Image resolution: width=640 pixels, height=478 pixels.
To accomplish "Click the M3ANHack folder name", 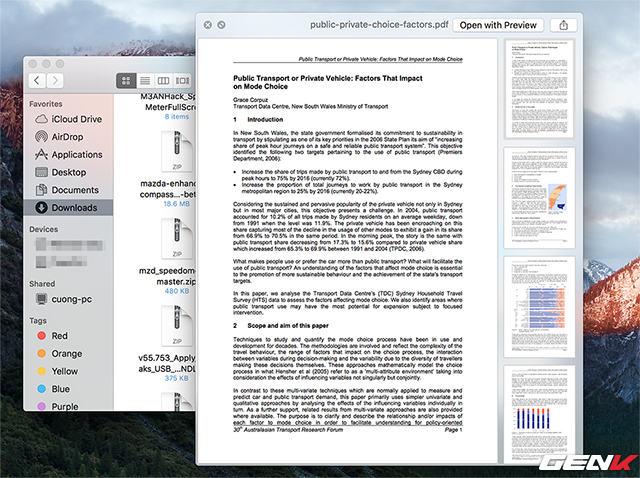I will (x=168, y=102).
